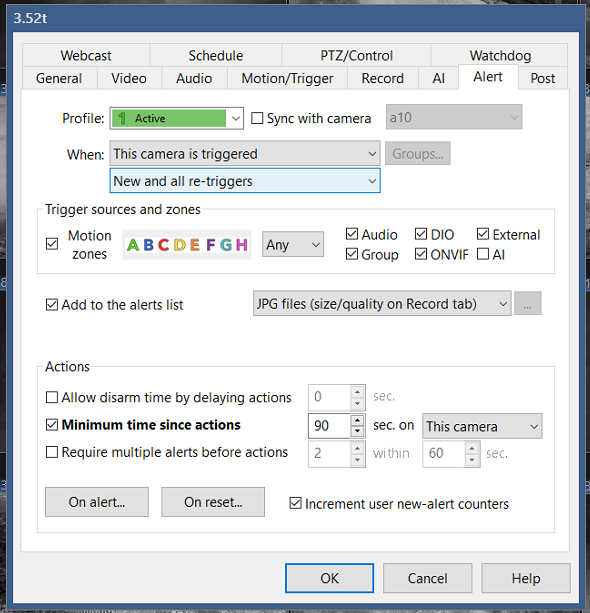This screenshot has width=590, height=613.
Task: Select motion zone A letter
Action: click(x=133, y=245)
